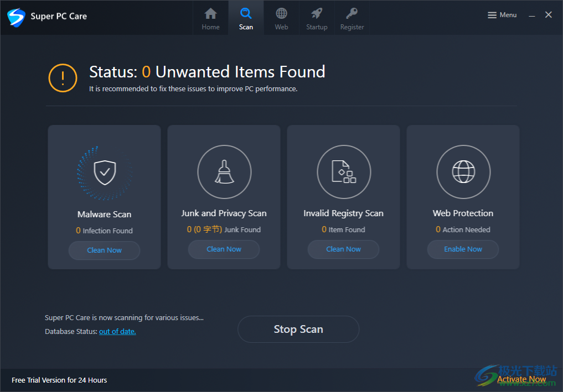Click the orange warning exclamation icon
This screenshot has width=563, height=392.
(x=63, y=78)
